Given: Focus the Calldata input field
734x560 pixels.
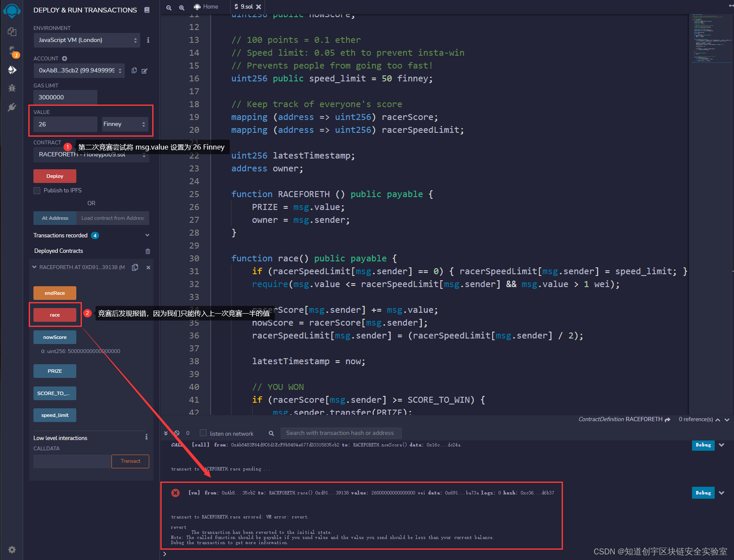Looking at the screenshot, I should pyautogui.click(x=72, y=461).
